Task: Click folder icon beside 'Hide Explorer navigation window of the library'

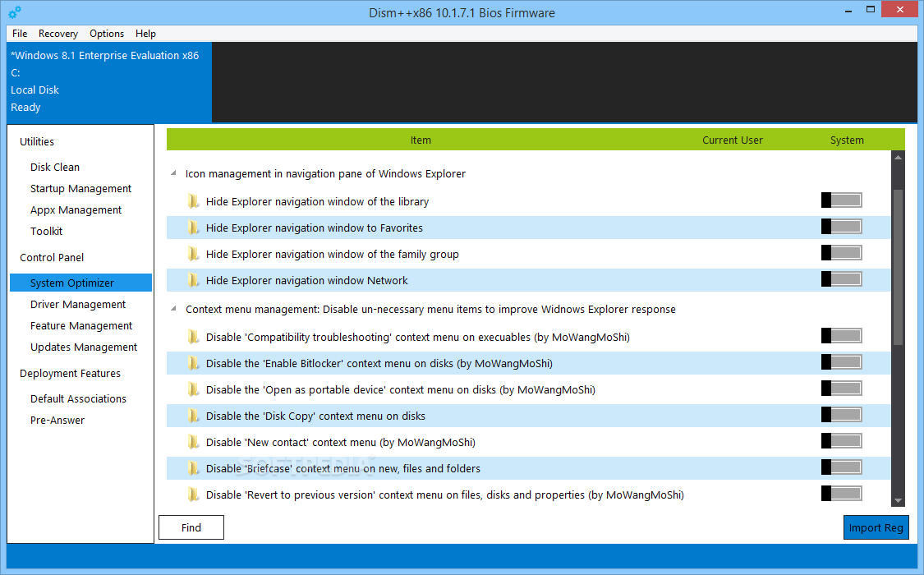Action: click(x=193, y=201)
